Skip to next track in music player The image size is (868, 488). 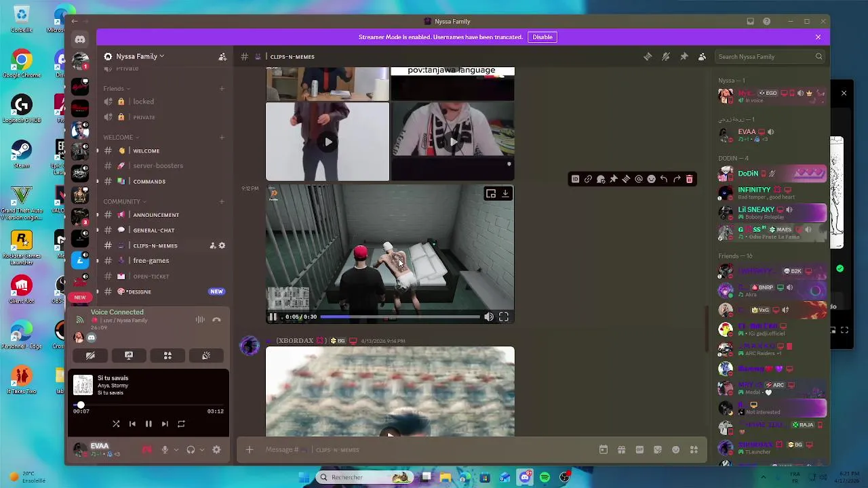pyautogui.click(x=165, y=424)
